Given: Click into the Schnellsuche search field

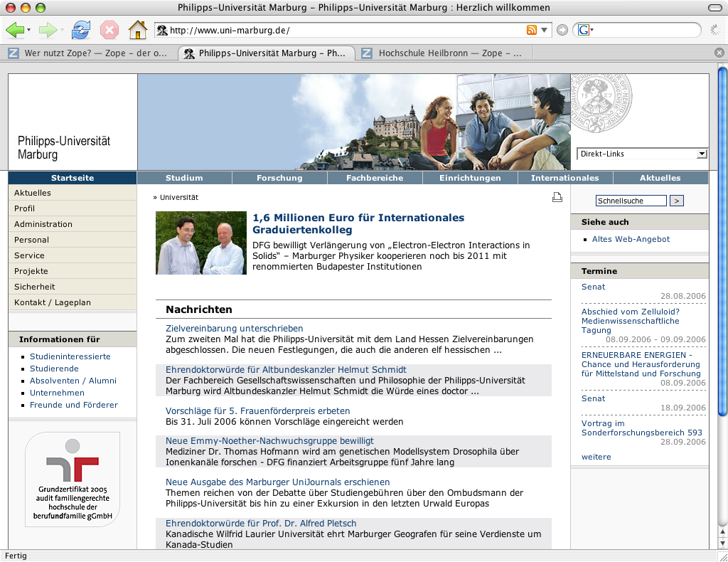Looking at the screenshot, I should click(x=631, y=201).
